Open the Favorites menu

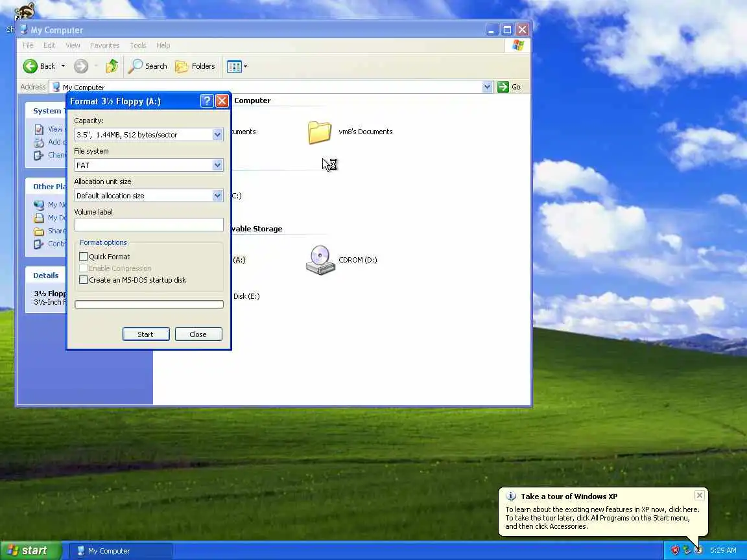click(x=105, y=45)
